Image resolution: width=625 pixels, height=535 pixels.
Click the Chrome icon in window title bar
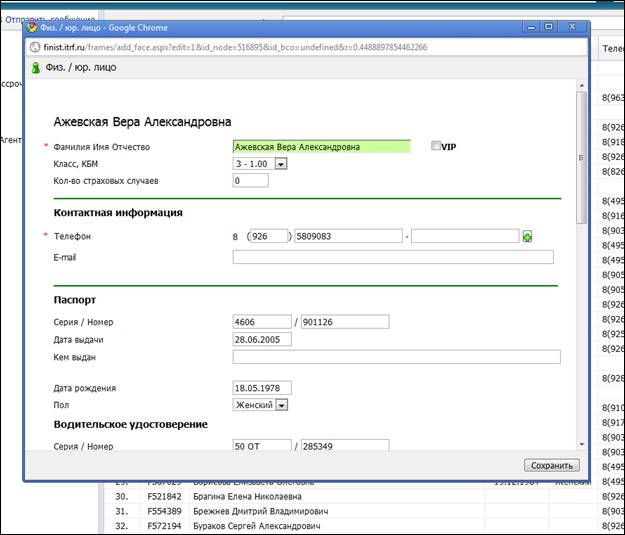click(31, 28)
